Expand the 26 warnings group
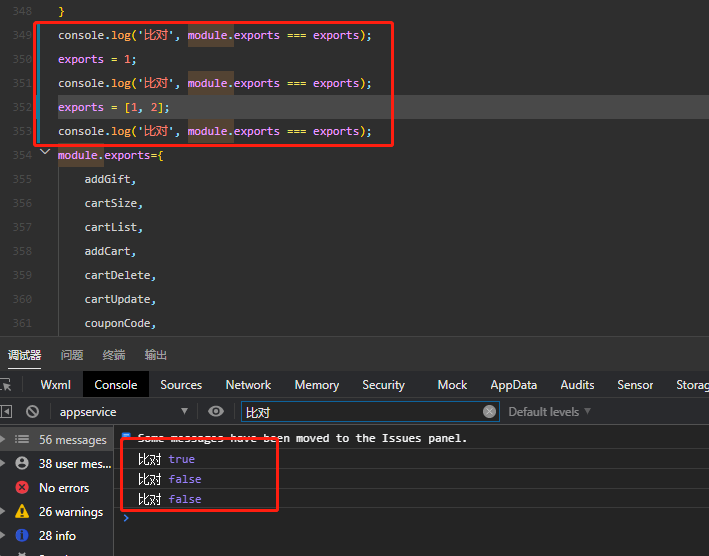709x556 pixels. (x=3, y=511)
